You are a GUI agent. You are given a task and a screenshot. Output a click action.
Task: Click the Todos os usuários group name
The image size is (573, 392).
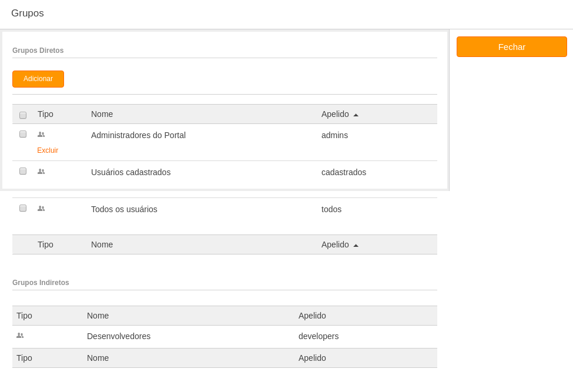pos(124,209)
